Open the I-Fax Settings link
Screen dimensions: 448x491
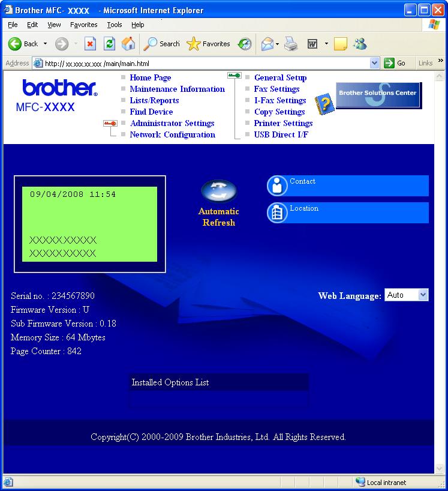point(280,100)
